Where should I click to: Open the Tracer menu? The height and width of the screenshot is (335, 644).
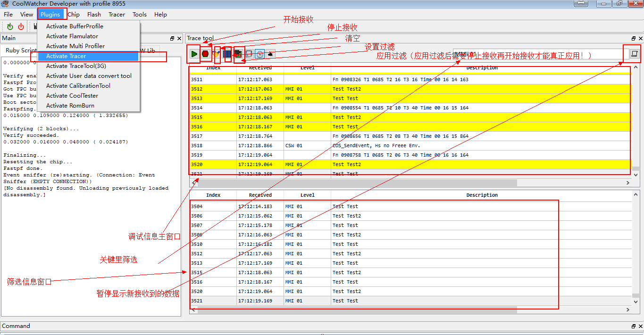coord(117,14)
